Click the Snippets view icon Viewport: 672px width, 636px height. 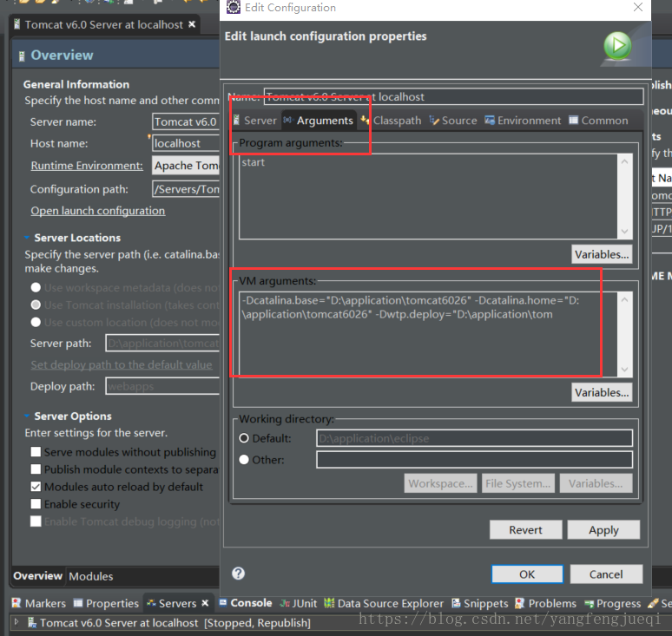click(456, 603)
